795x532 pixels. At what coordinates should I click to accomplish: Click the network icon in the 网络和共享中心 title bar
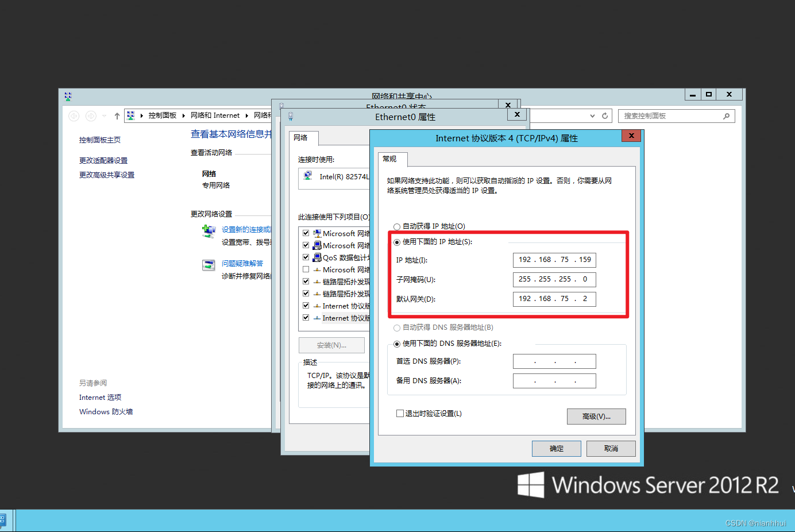point(68,97)
